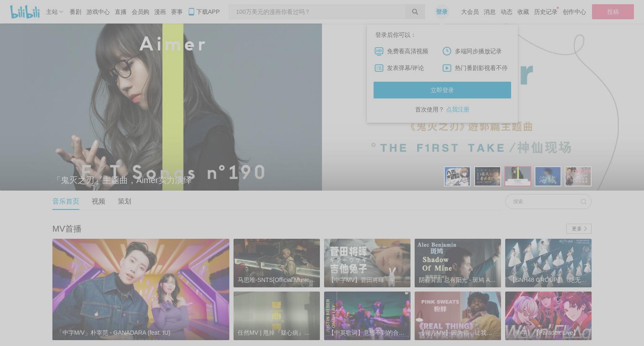Screen dimensions: 644x346
Task: Select second banner carousel thumbnail
Action: point(488,176)
